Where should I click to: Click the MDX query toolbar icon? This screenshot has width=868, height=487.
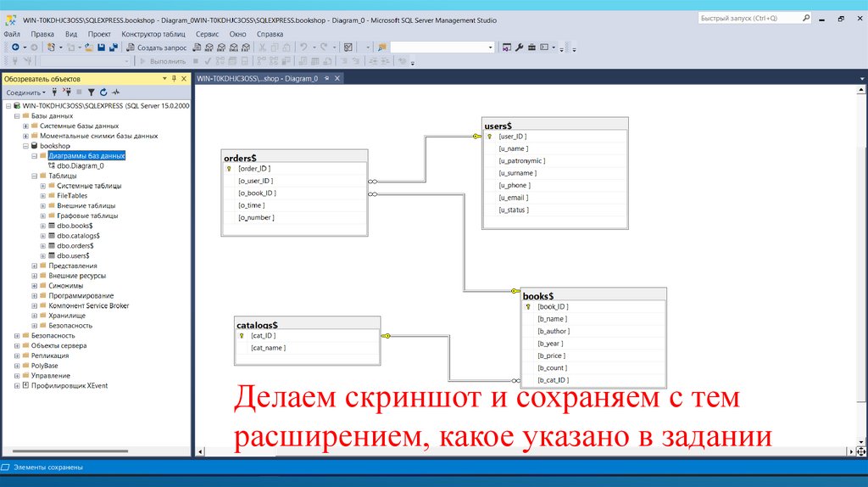click(209, 48)
